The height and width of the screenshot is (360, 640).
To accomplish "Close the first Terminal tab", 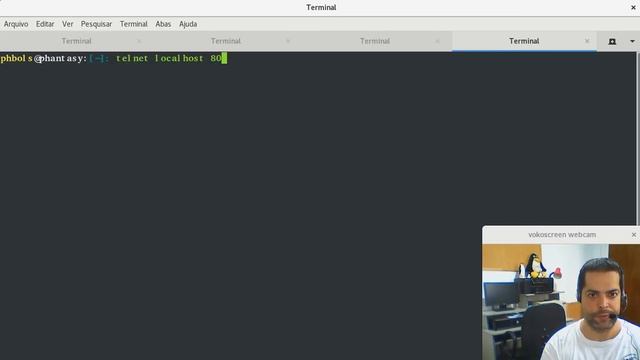I will tap(139, 41).
